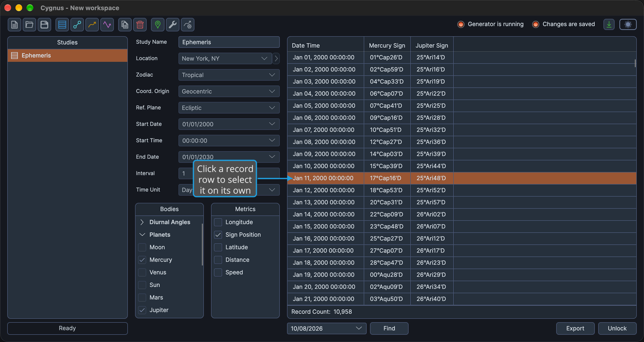This screenshot has height=342, width=644.
Task: Click the Date Time column header
Action: click(326, 45)
